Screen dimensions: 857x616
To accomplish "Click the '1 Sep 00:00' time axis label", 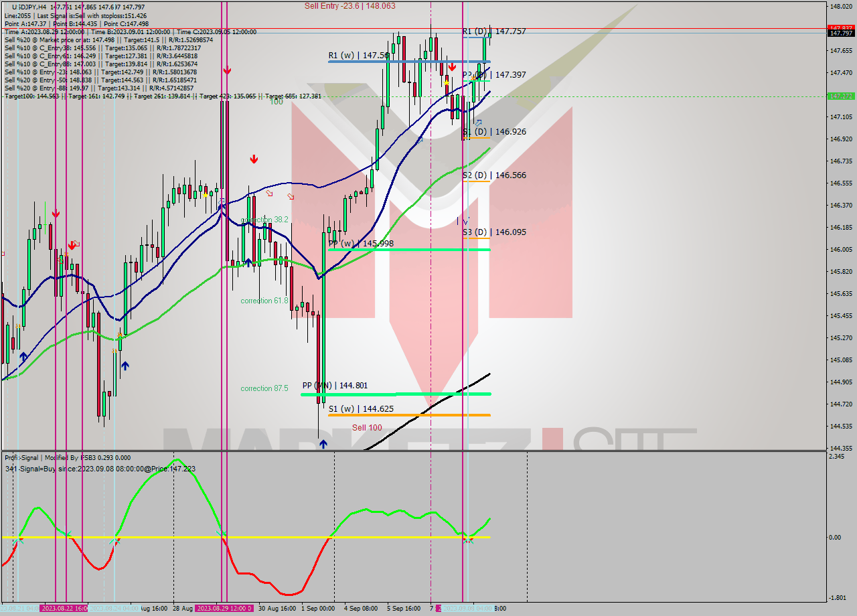I will click(x=318, y=609).
